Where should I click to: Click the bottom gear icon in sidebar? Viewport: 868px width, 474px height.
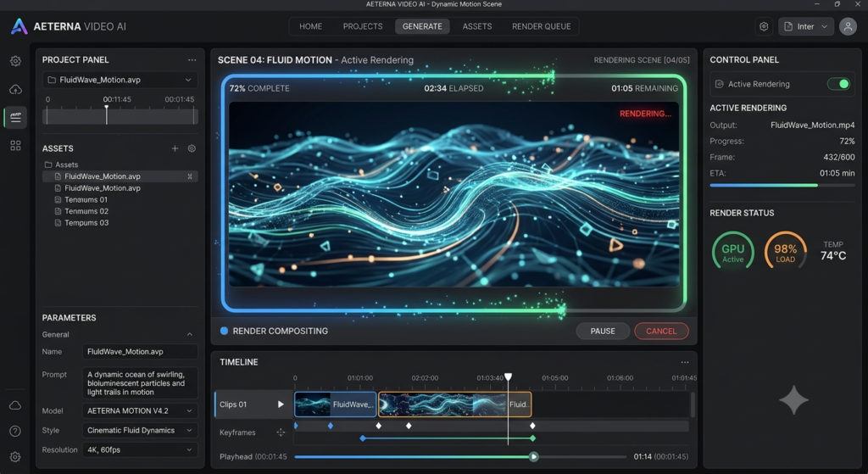15,457
